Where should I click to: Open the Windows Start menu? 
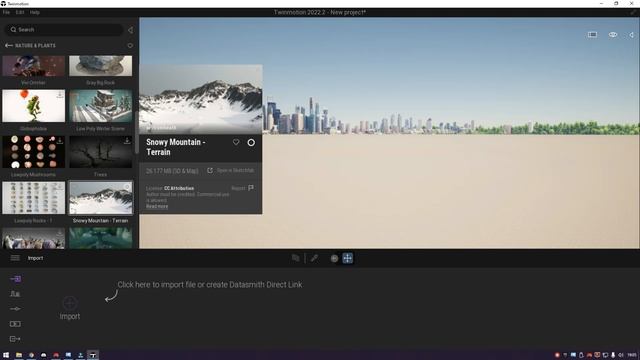[x=6, y=355]
